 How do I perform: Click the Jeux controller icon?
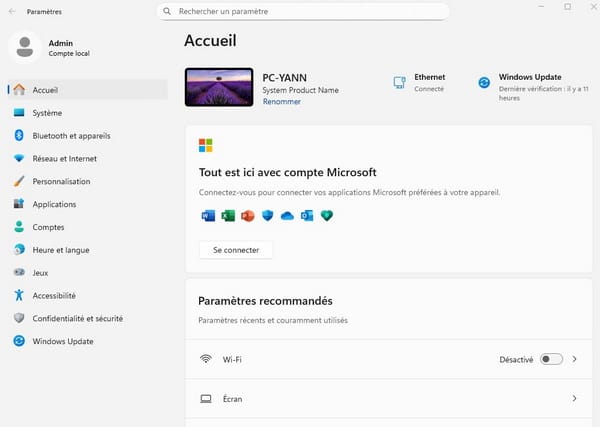point(19,272)
